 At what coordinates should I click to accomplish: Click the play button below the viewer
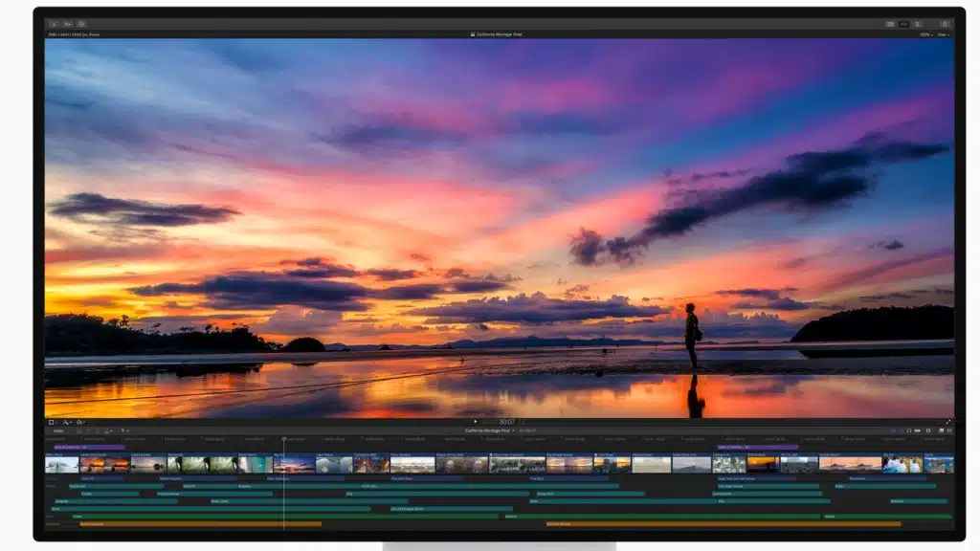[x=476, y=422]
